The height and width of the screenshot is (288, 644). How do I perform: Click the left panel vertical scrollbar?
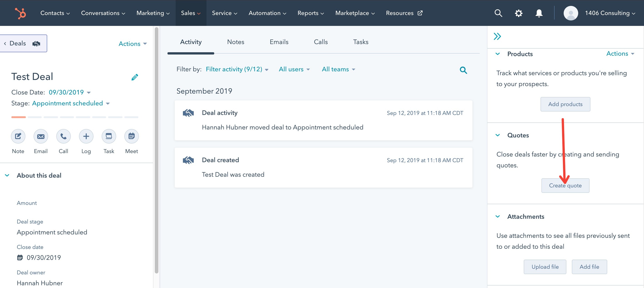click(157, 150)
